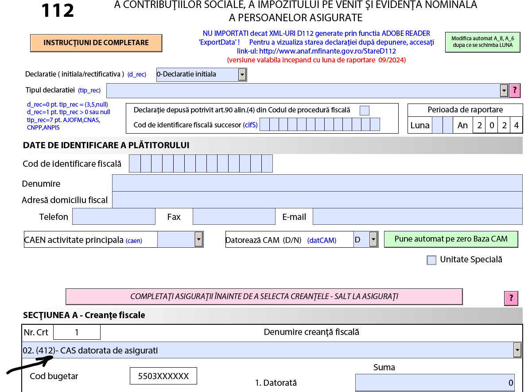Screen dimensions: 532x392
Task: Click the Denumire input field
Action: pyautogui.click(x=317, y=183)
